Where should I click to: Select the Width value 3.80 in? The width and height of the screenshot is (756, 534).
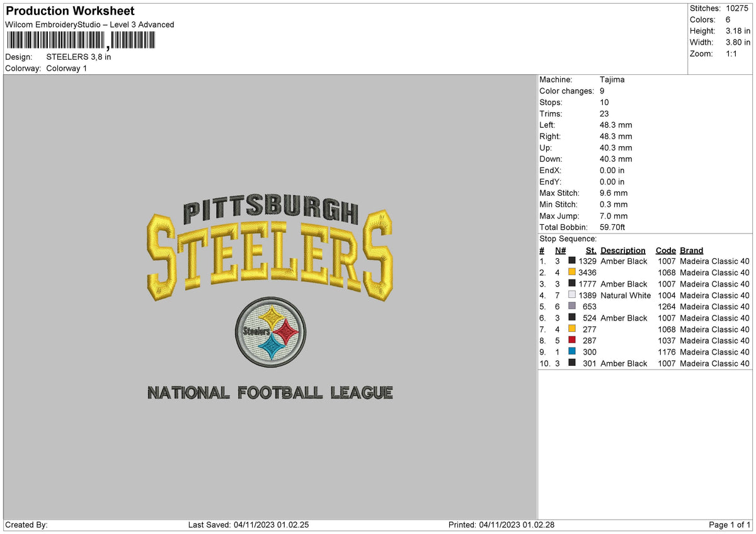pos(737,42)
